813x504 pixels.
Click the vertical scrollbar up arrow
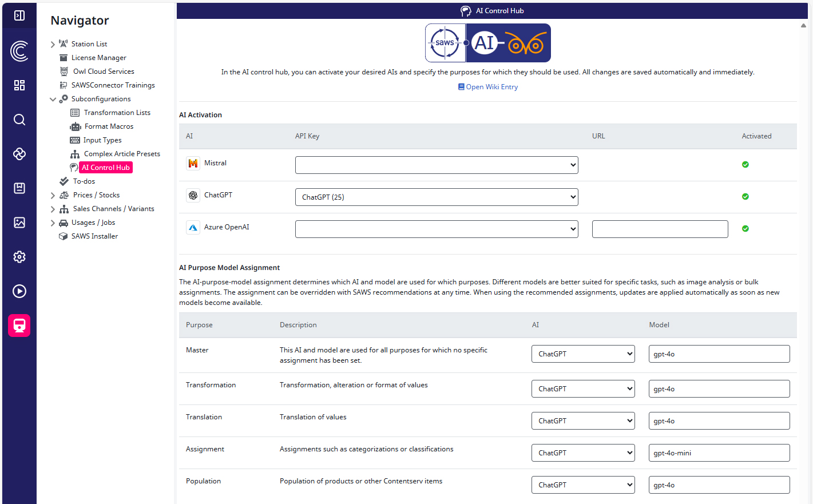[803, 26]
